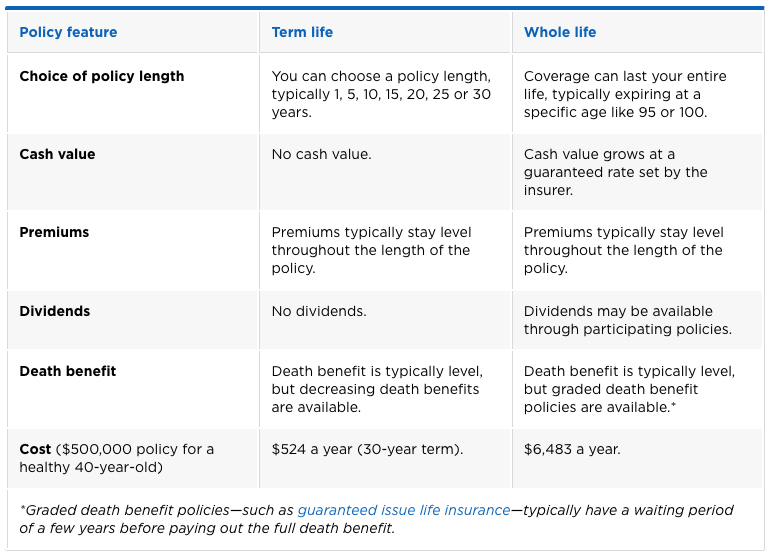Select the Choice of policy length row label

[102, 76]
